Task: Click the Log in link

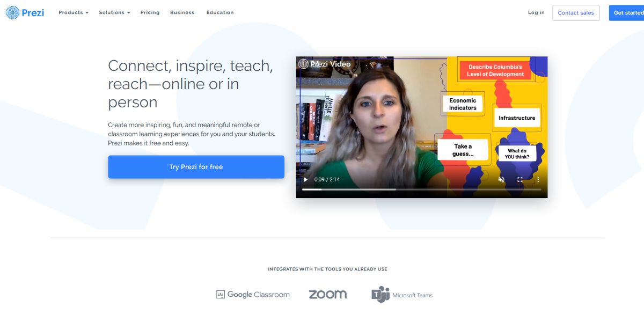Action: [x=536, y=12]
